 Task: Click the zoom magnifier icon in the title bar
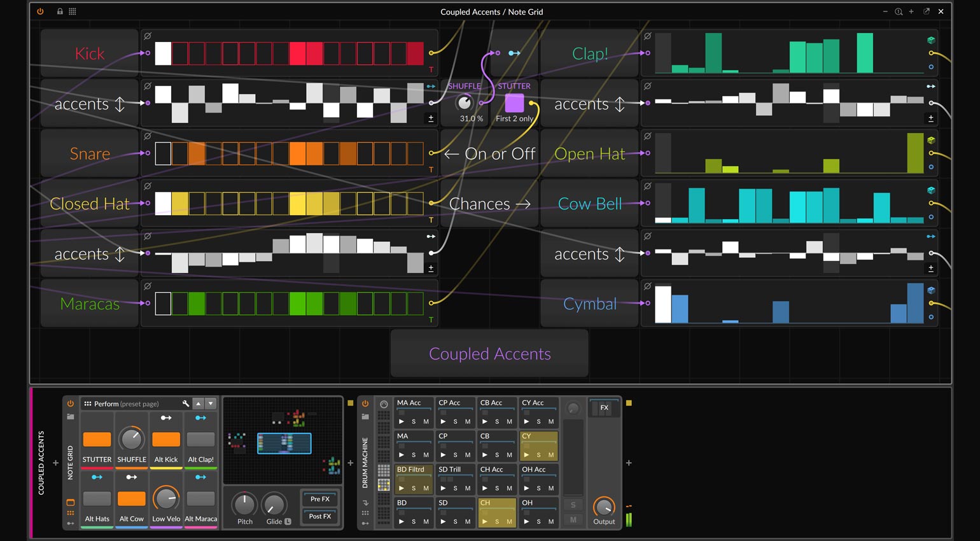point(899,11)
